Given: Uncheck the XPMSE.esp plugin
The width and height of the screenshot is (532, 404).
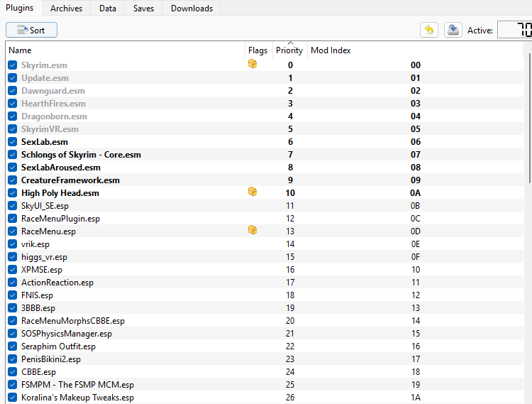Looking at the screenshot, I should pos(13,270).
